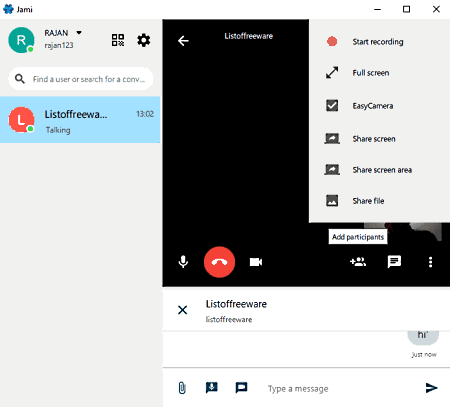Choose Start recording from the menu
Image resolution: width=450 pixels, height=407 pixels.
[x=379, y=42]
